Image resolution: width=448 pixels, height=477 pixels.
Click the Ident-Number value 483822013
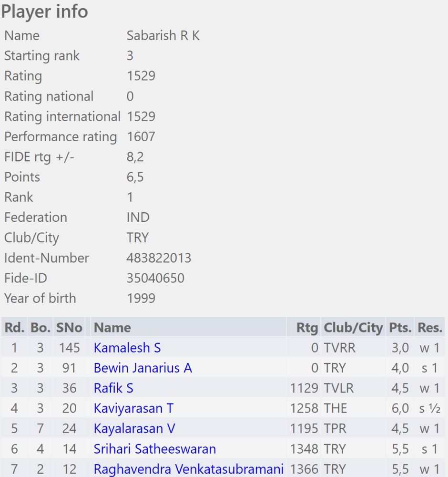tap(159, 258)
